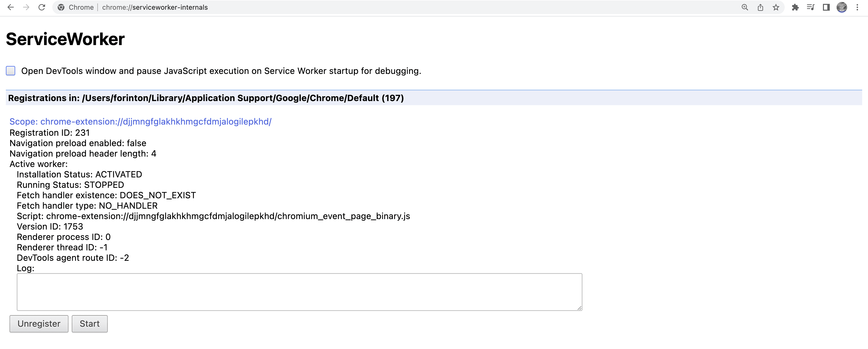
Task: Click the Chrome tab strip list icon
Action: click(x=810, y=7)
